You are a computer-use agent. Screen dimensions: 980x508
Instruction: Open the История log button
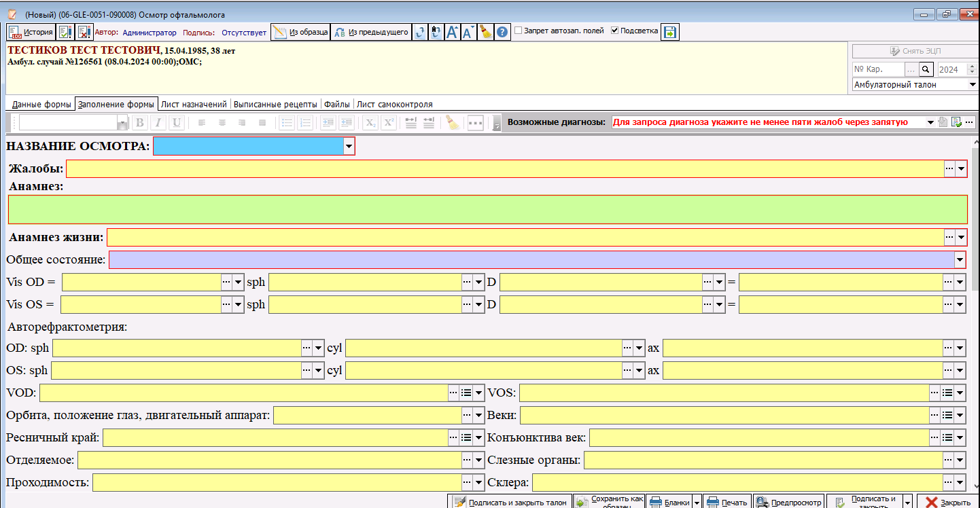31,32
